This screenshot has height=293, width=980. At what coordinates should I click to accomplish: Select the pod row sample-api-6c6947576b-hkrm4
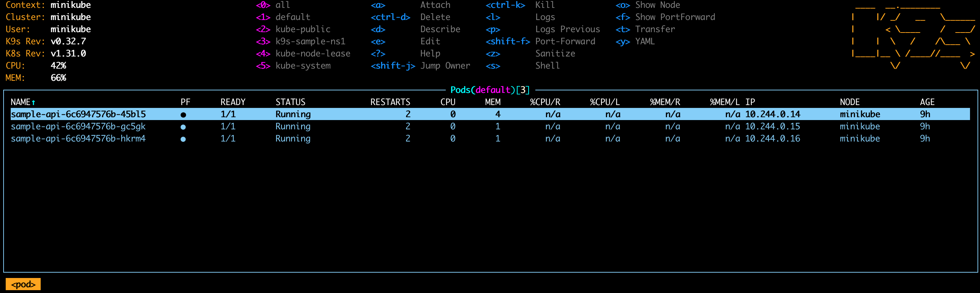pos(490,139)
